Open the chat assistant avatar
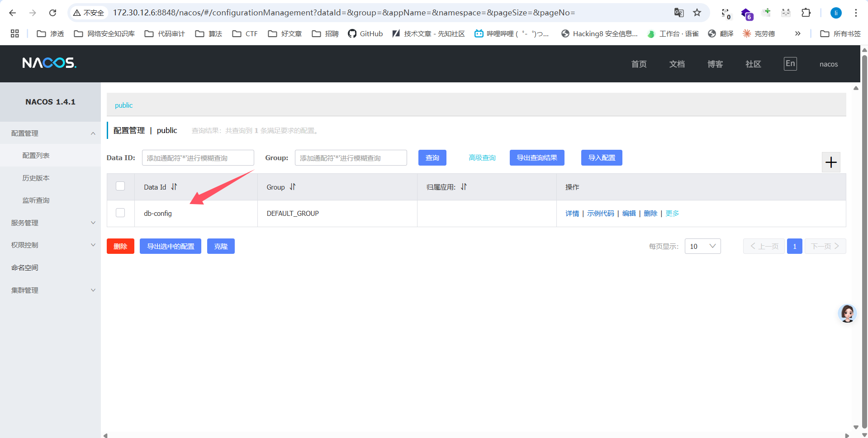 tap(847, 313)
